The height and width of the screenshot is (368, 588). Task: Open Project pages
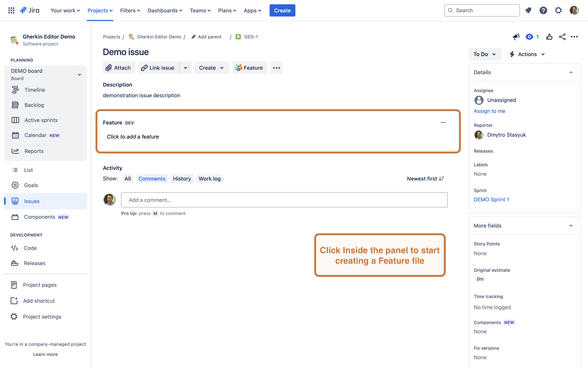tap(45, 285)
